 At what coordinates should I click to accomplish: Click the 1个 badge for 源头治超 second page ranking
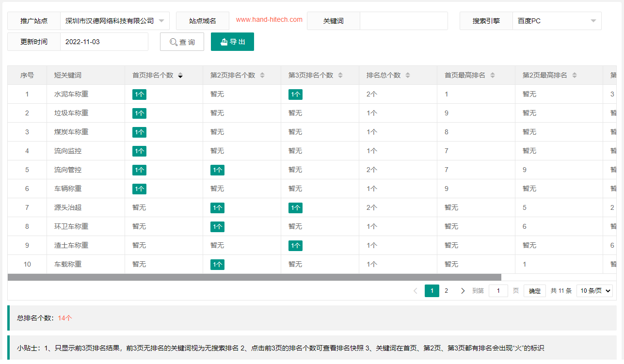coord(217,207)
